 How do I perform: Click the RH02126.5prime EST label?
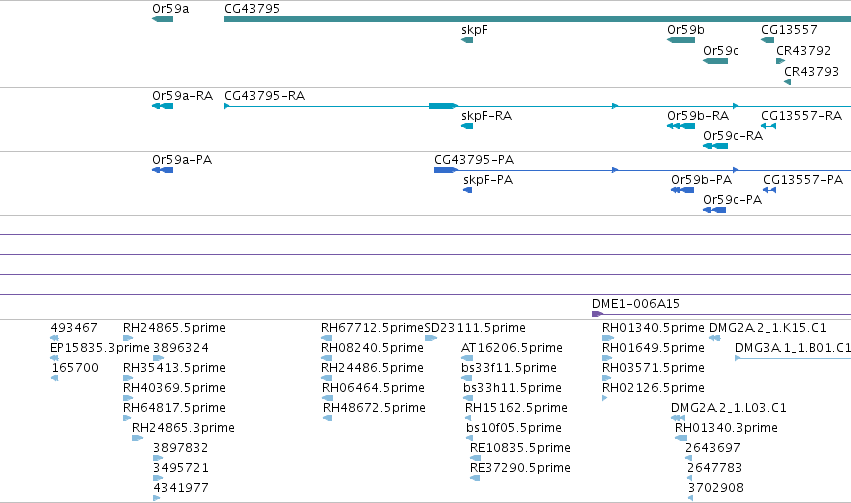click(653, 388)
